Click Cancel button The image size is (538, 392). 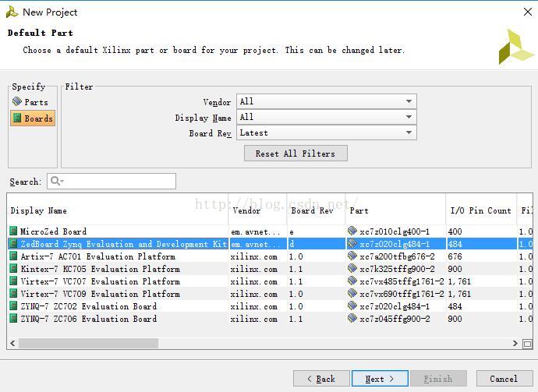click(504, 379)
